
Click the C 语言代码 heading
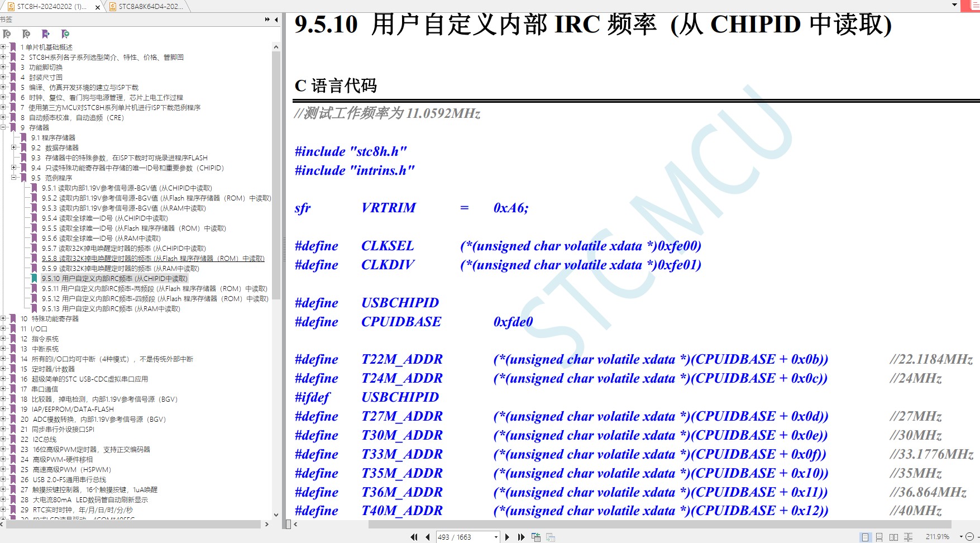pos(336,85)
